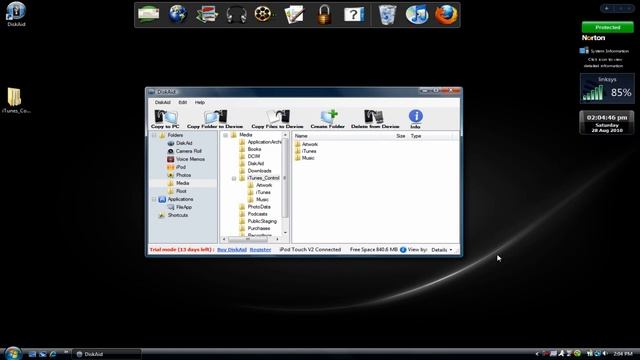Click the green Norton Protected button
This screenshot has height=360, width=640.
[x=607, y=27]
